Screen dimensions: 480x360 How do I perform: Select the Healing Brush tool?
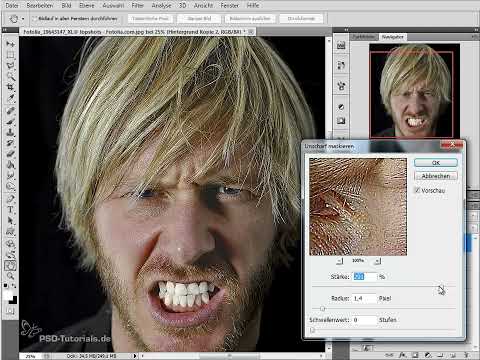click(x=10, y=110)
